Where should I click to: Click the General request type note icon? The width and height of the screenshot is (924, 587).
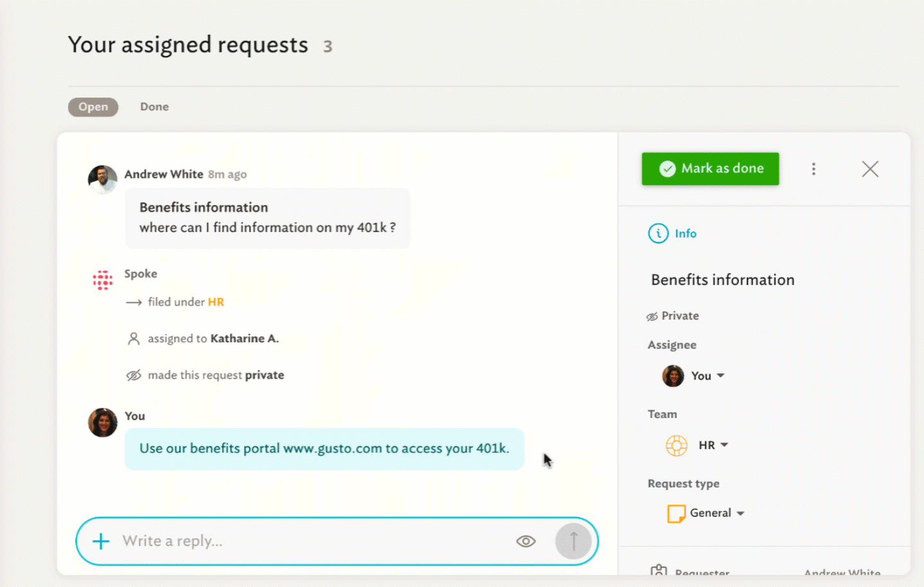[676, 513]
